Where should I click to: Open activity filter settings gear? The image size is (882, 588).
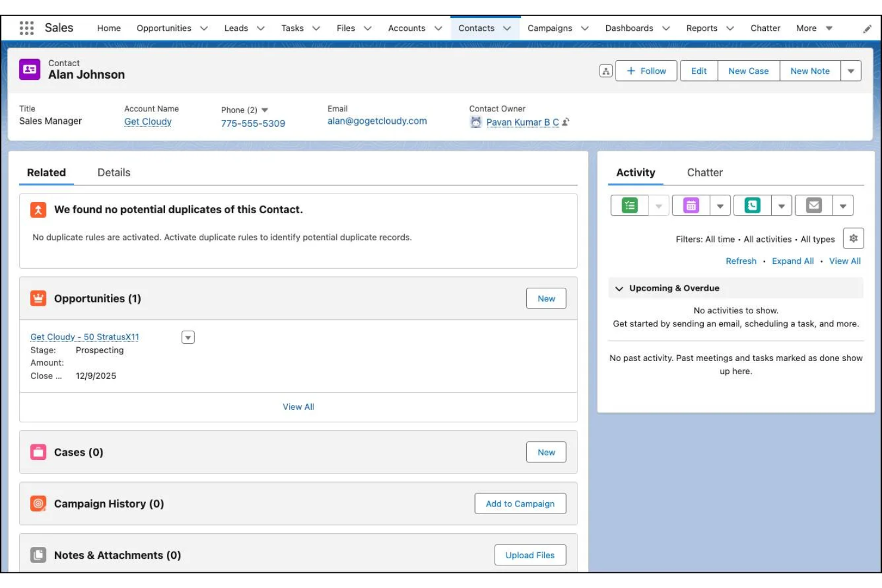pyautogui.click(x=853, y=238)
